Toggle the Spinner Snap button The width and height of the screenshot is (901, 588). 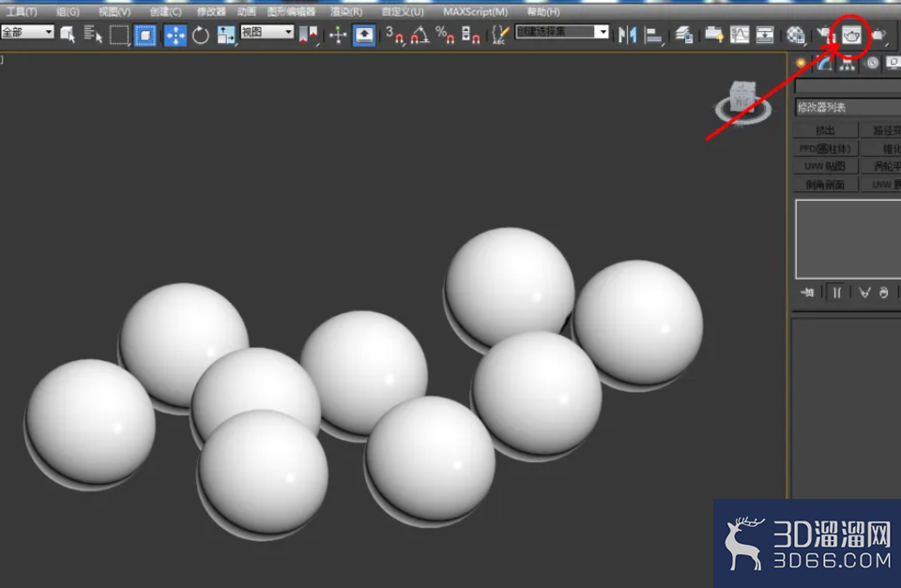(470, 35)
